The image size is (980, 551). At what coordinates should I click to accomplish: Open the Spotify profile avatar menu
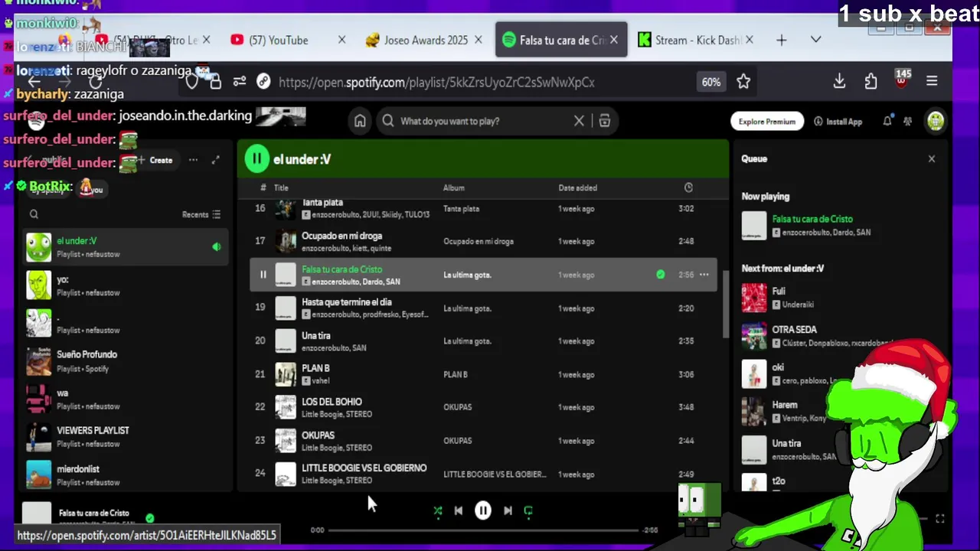(x=935, y=121)
